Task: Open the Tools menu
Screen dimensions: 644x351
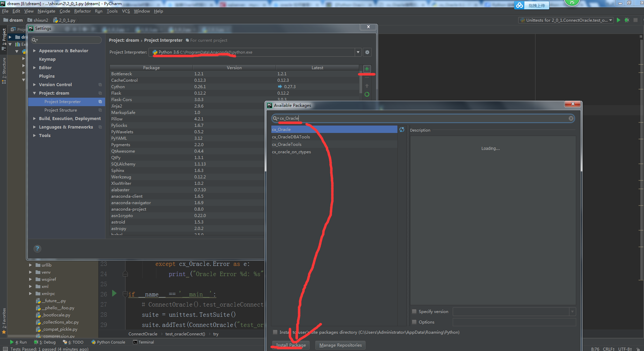Action: [112, 11]
